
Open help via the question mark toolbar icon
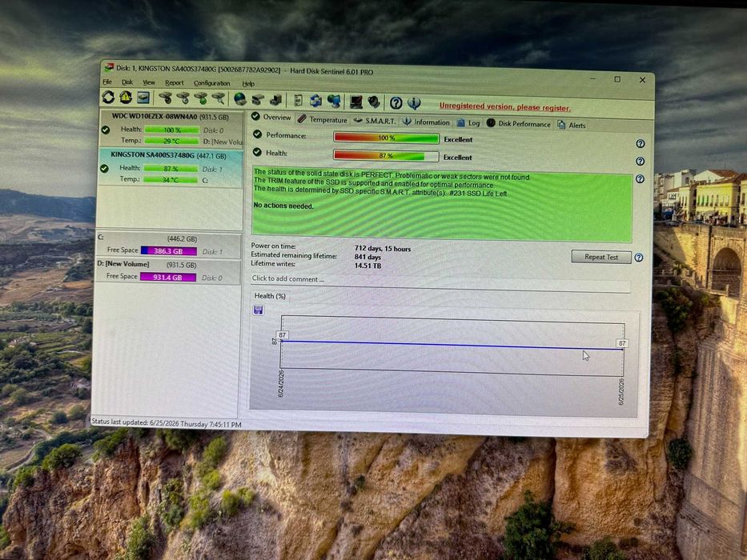tap(396, 102)
